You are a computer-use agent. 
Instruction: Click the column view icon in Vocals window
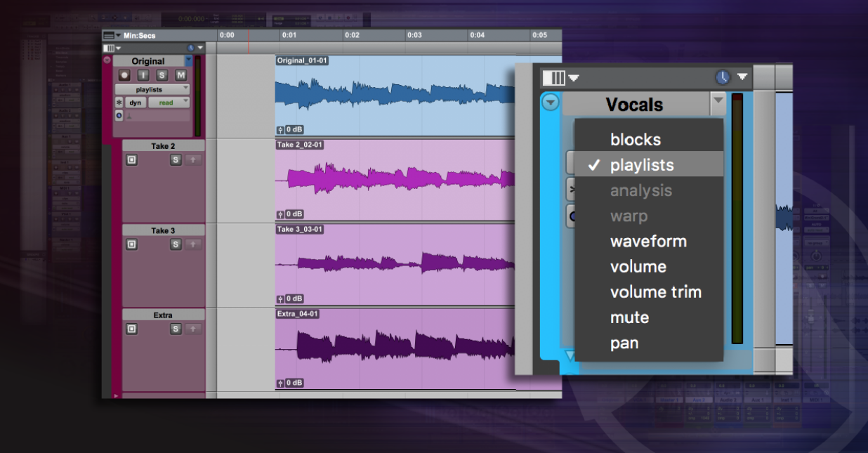[x=553, y=77]
